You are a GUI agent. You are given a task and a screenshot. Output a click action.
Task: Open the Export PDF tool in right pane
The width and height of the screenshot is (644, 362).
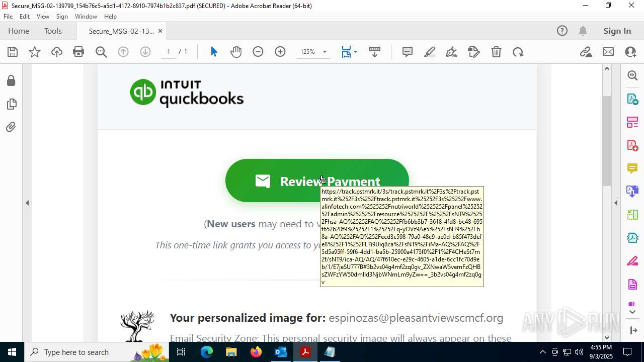point(632,99)
